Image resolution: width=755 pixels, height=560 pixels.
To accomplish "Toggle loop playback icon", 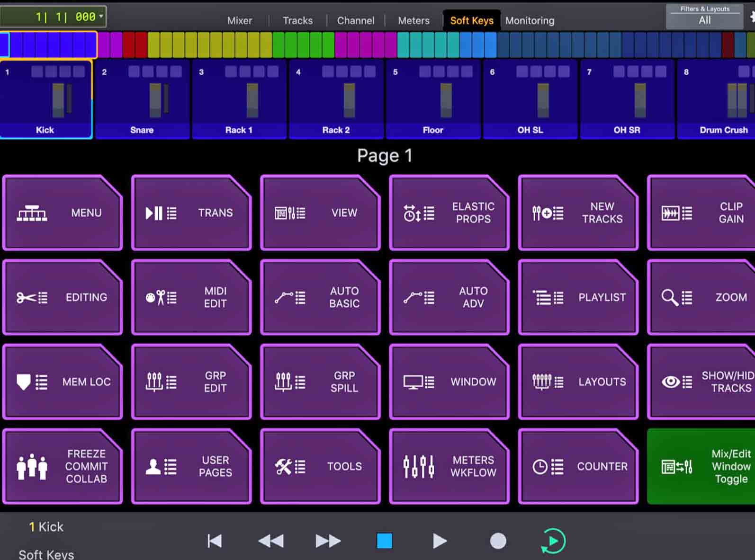I will coord(553,541).
